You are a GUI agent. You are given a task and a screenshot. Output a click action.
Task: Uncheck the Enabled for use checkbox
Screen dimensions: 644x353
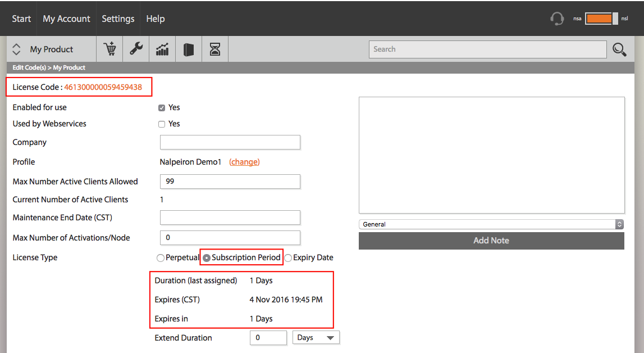coord(162,108)
